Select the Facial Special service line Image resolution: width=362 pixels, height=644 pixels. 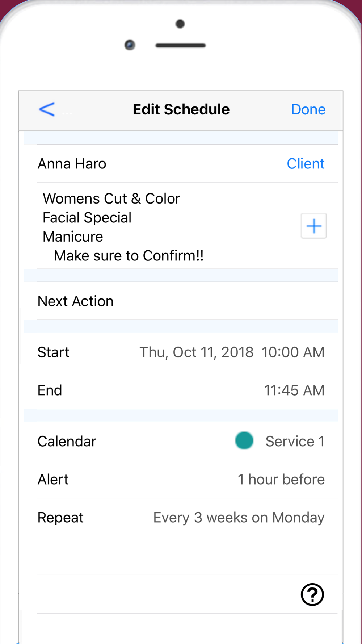tap(87, 218)
